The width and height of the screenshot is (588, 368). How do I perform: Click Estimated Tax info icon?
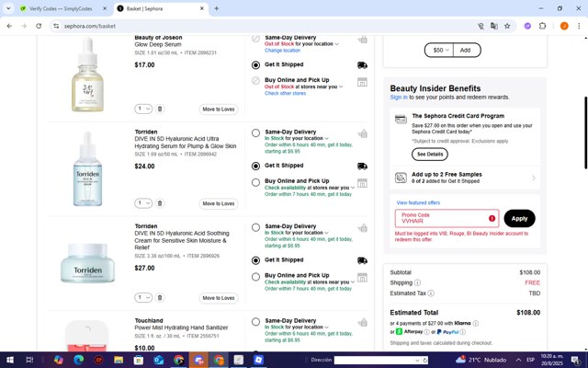[431, 293]
